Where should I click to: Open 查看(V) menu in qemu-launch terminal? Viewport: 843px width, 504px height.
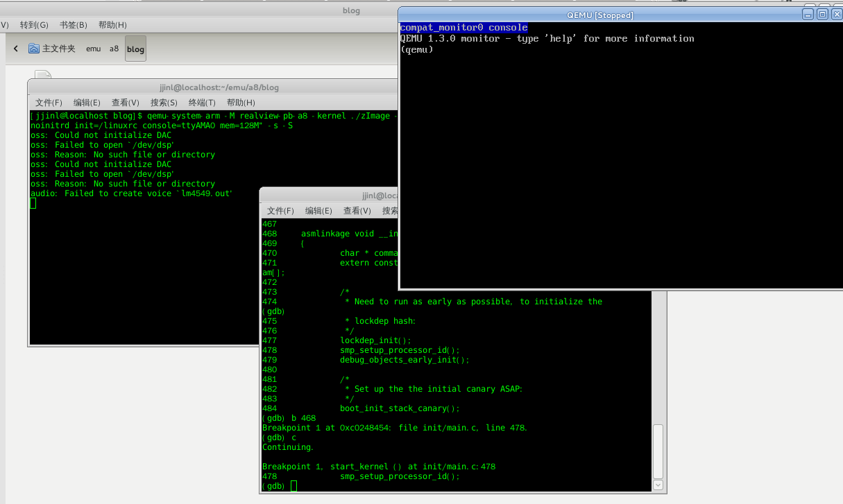[x=125, y=103]
